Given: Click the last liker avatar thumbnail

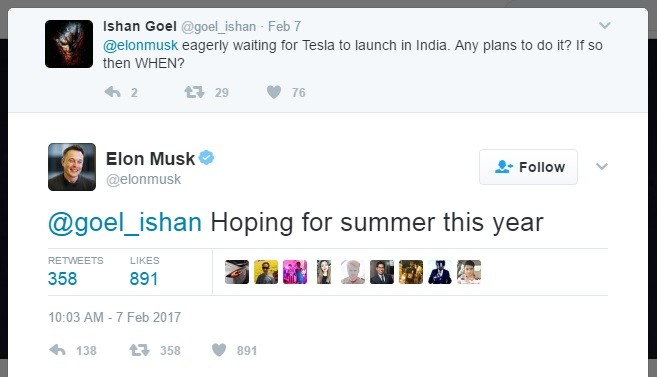Looking at the screenshot, I should click(469, 272).
